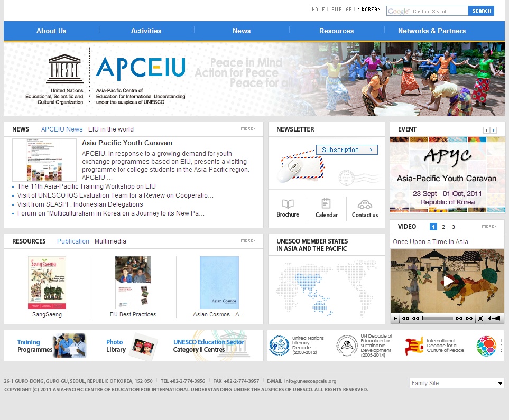Adjust the video volume bars
Screen dimensions: 509x420
click(x=497, y=318)
